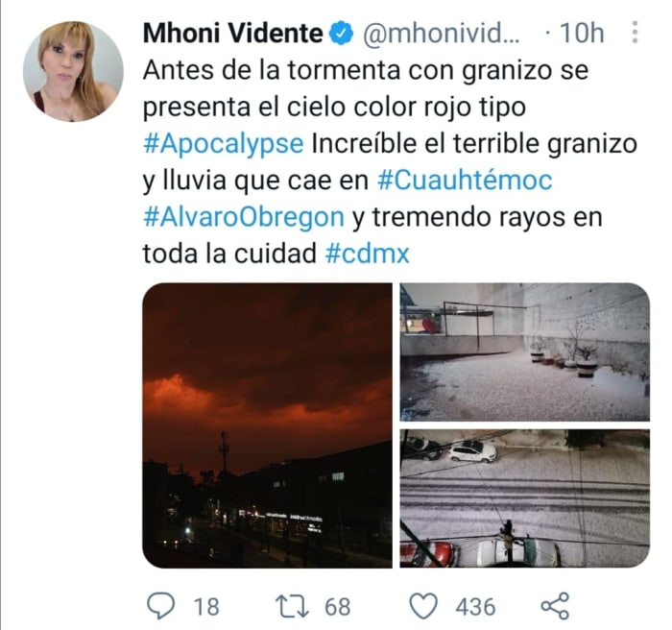Image resolution: width=672 pixels, height=630 pixels.
Task: View the hail-covered street photo
Action: [525, 498]
